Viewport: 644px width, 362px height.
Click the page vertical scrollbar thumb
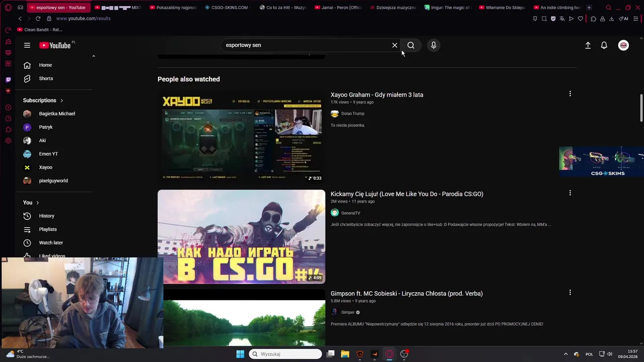click(x=641, y=108)
